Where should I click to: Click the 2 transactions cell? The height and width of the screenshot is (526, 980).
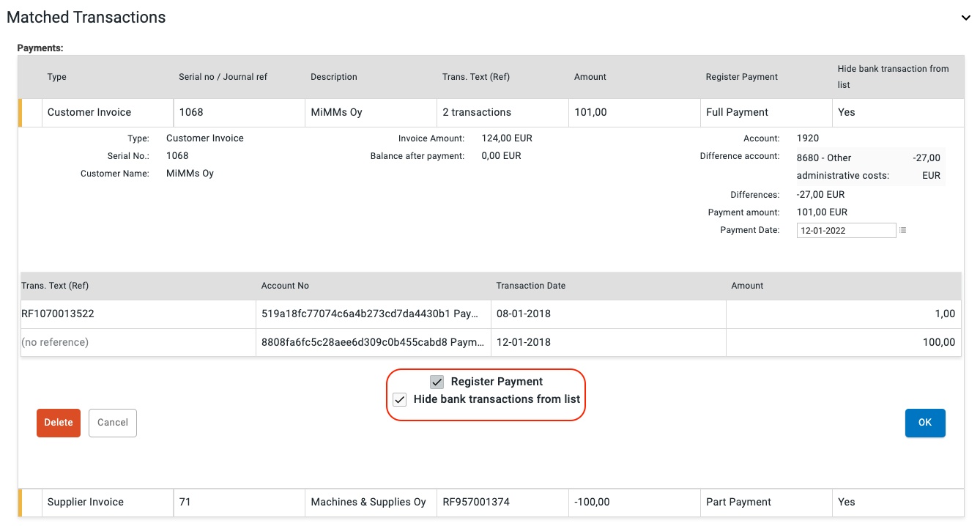[502, 113]
